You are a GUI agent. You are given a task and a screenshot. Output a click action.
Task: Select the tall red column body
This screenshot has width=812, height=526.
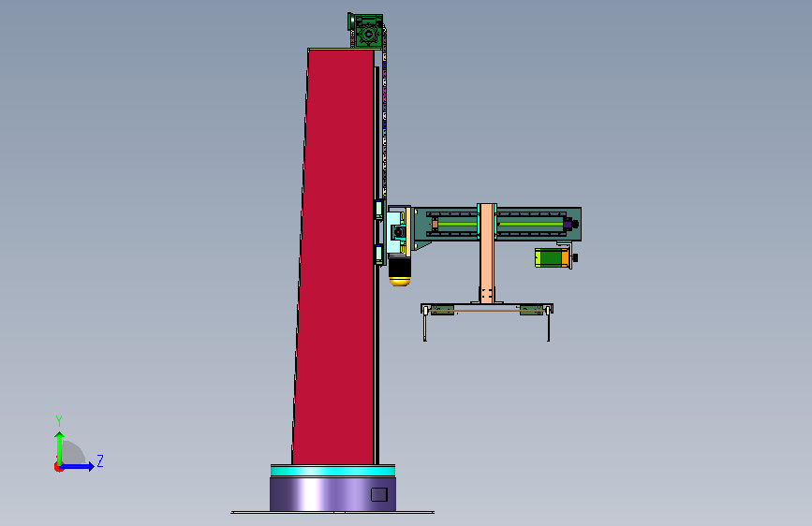tap(334, 256)
